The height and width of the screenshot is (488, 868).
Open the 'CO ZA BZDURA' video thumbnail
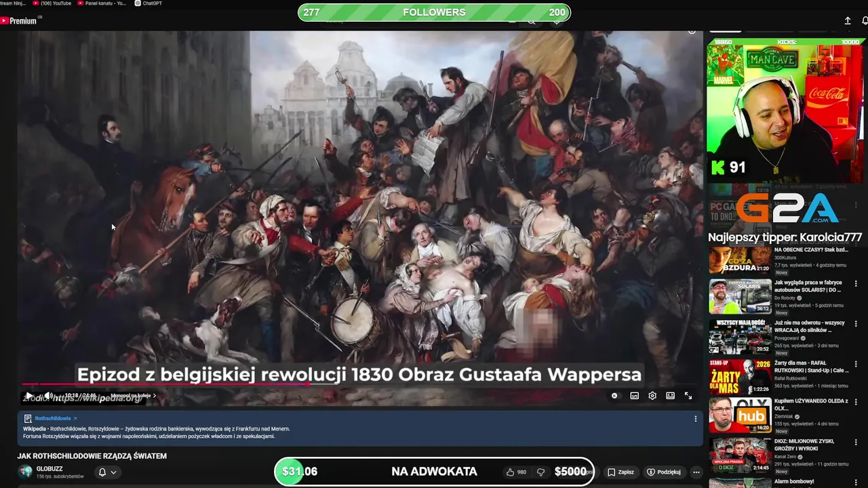[740, 259]
